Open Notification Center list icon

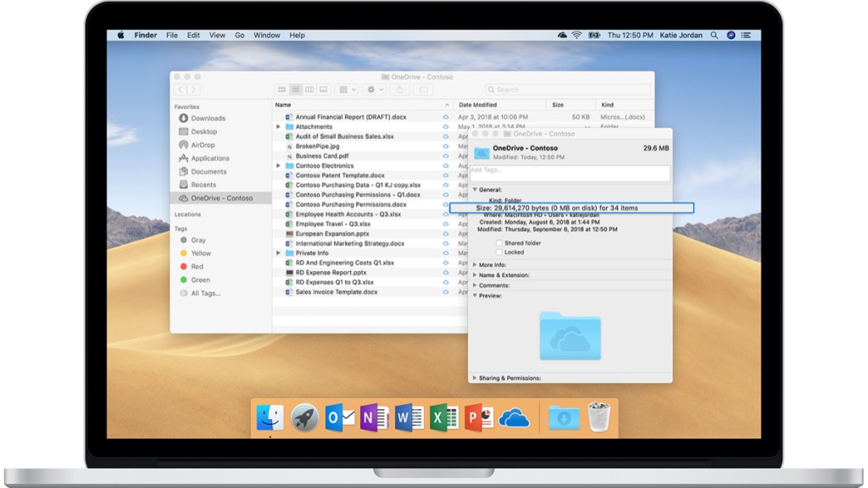click(x=746, y=35)
